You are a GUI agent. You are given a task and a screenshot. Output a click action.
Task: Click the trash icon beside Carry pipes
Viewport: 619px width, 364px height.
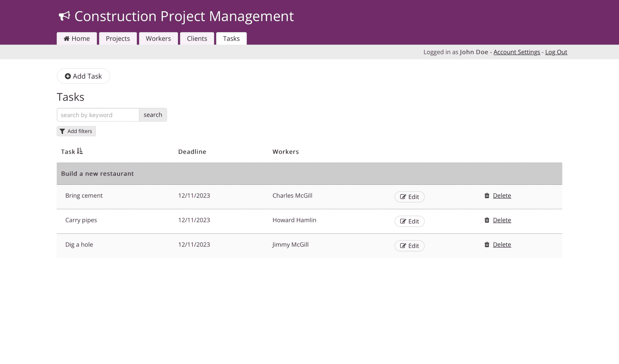pos(487,220)
